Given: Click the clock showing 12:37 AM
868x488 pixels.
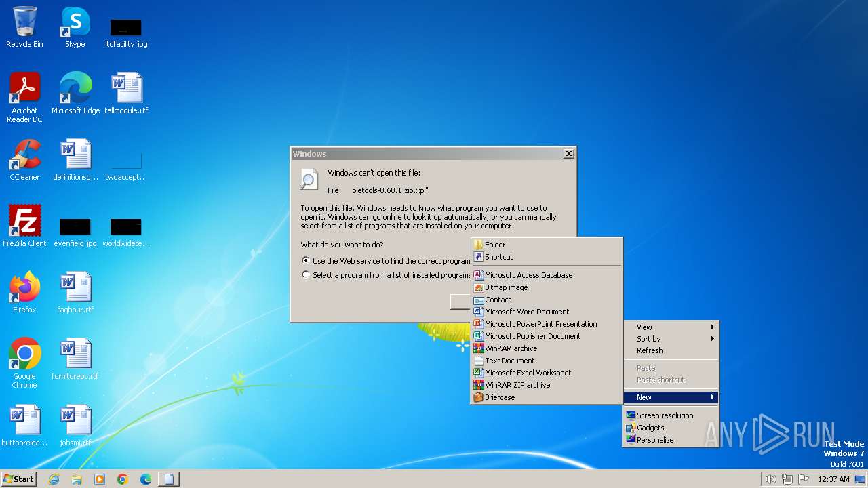Looking at the screenshot, I should tap(833, 479).
